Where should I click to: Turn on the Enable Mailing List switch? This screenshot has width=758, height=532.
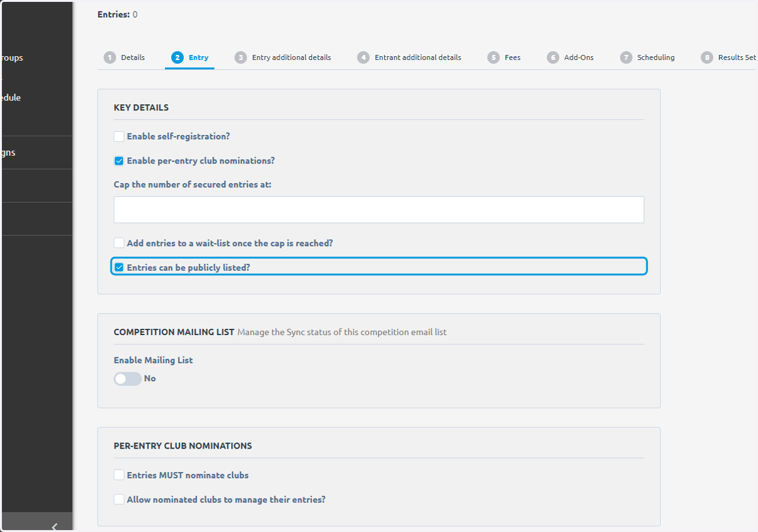click(x=128, y=379)
